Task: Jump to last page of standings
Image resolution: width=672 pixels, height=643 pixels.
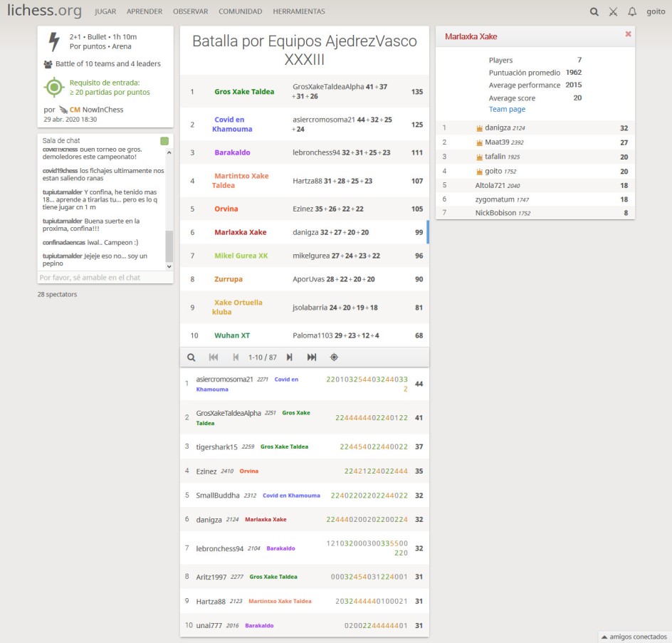Action: pos(312,357)
